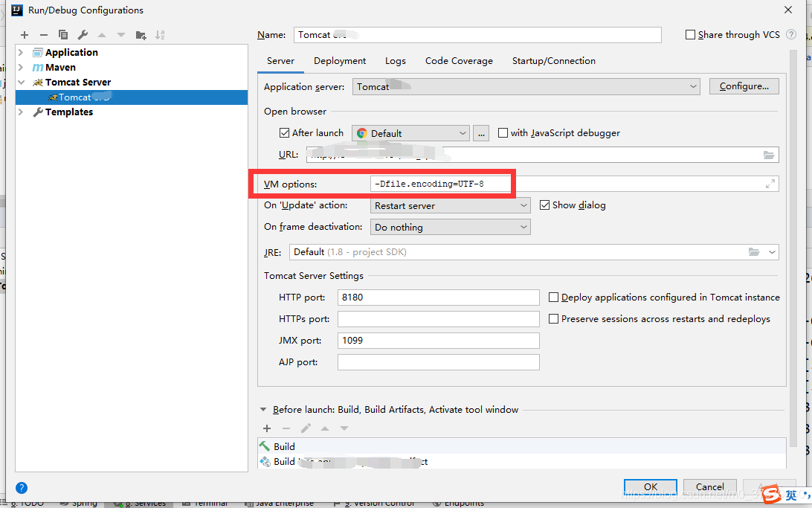Image resolution: width=812 pixels, height=508 pixels.
Task: Collapse the Tomcat Server tree node
Action: [x=22, y=83]
